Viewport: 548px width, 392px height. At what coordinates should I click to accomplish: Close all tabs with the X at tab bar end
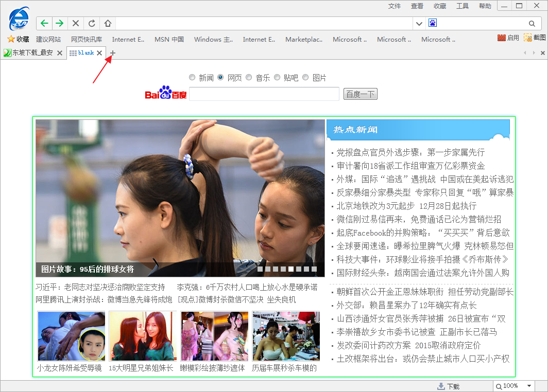click(542, 52)
